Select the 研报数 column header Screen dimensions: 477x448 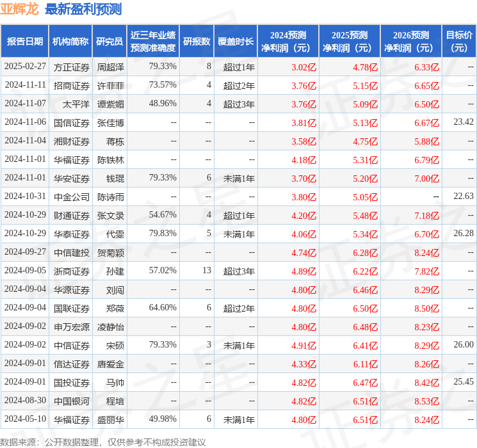(196, 42)
